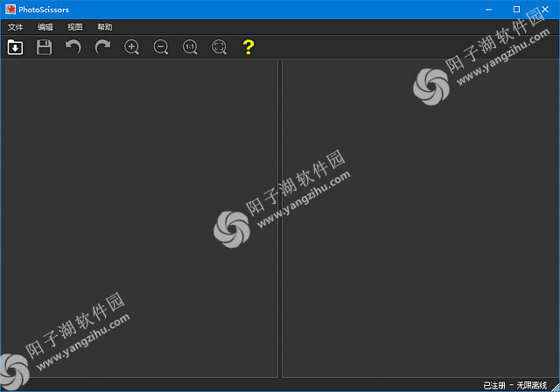Set zoom to 1:1 actual size
Image resolution: width=560 pixels, height=392 pixels.
coord(190,47)
